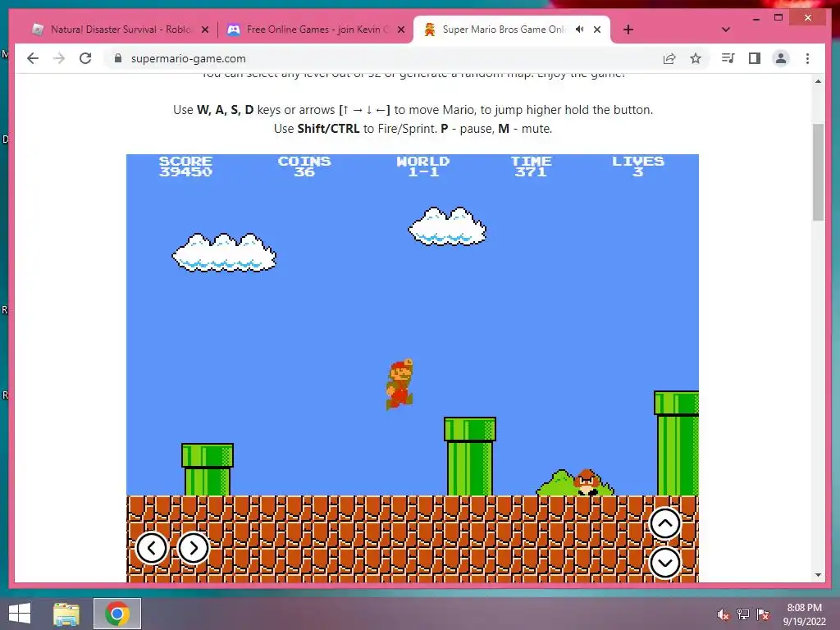Click the page scrollbar thumb

pyautogui.click(x=818, y=172)
